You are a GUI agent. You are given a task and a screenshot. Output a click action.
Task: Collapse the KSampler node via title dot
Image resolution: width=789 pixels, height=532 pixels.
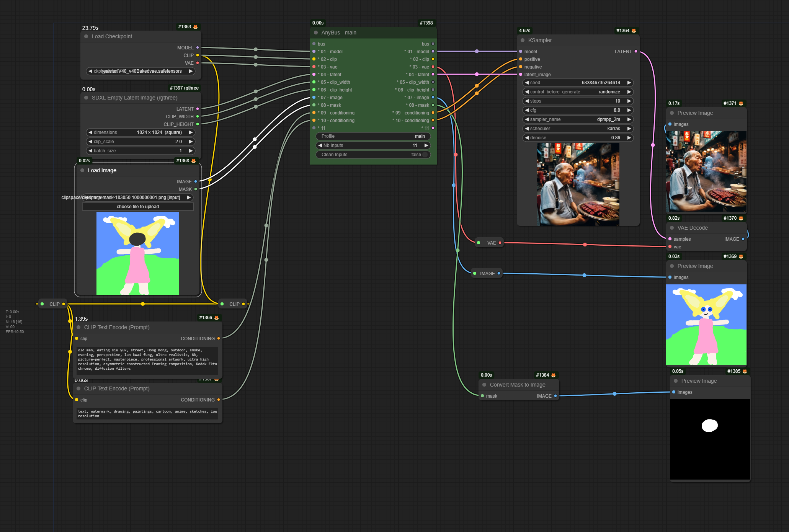[x=523, y=40]
